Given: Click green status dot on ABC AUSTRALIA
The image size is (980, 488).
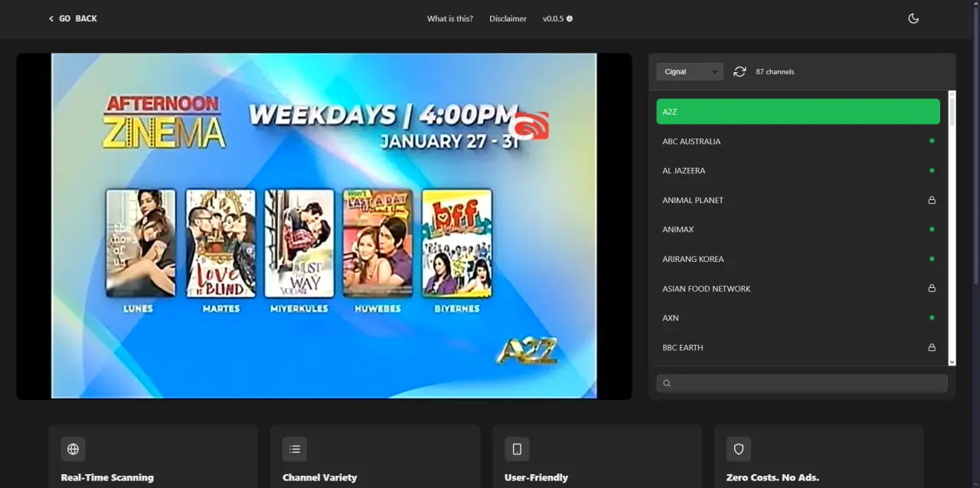Looking at the screenshot, I should (x=932, y=141).
